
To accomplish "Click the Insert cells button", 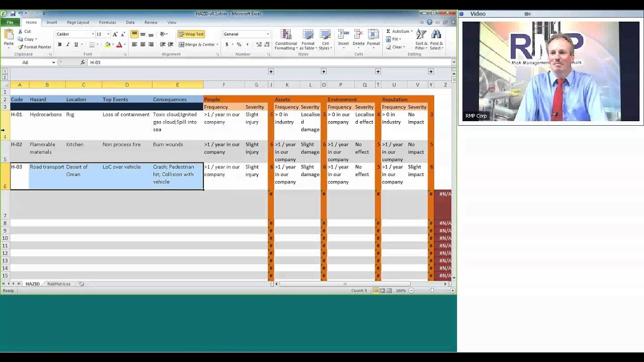I will (344, 38).
